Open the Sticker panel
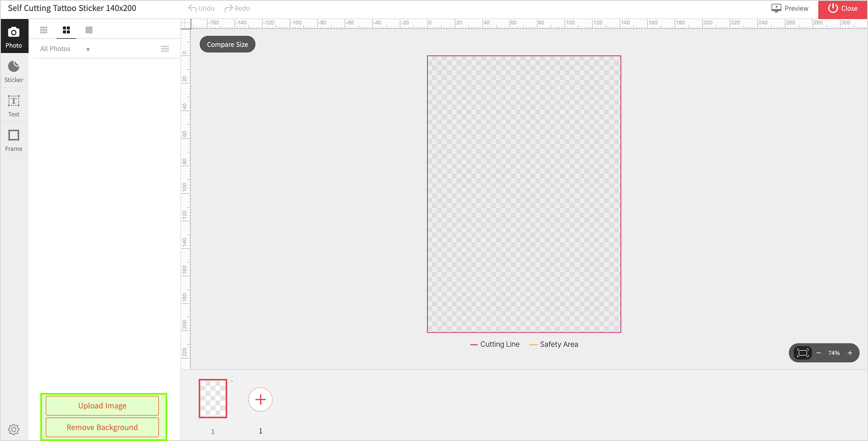Viewport: 868px width, 441px height. click(x=14, y=71)
